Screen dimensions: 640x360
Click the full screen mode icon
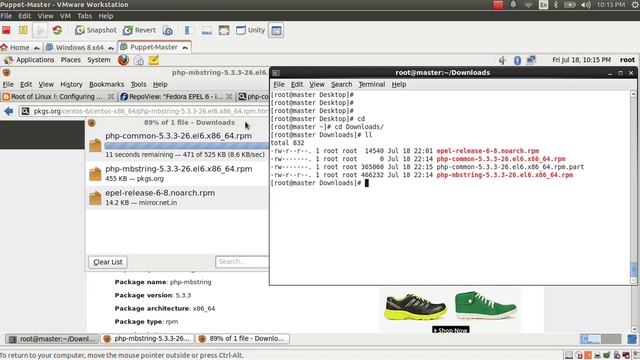point(224,30)
